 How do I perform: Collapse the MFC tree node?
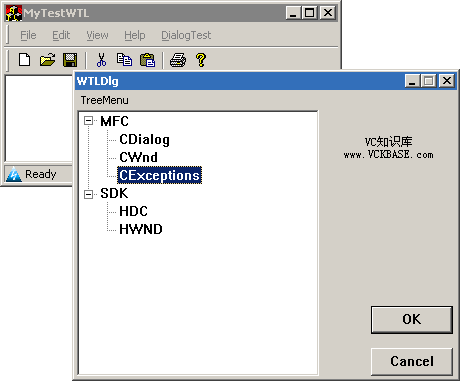coord(88,121)
